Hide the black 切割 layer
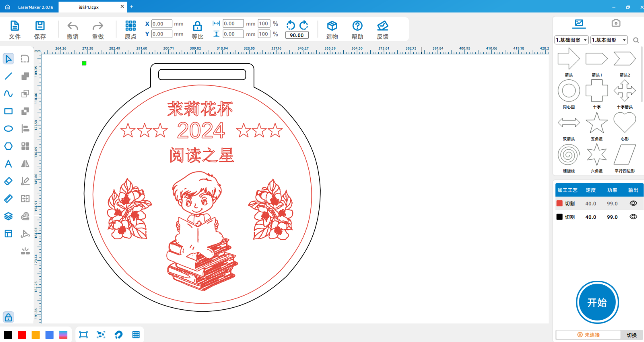Screen dimensions: 644x342 [633, 217]
